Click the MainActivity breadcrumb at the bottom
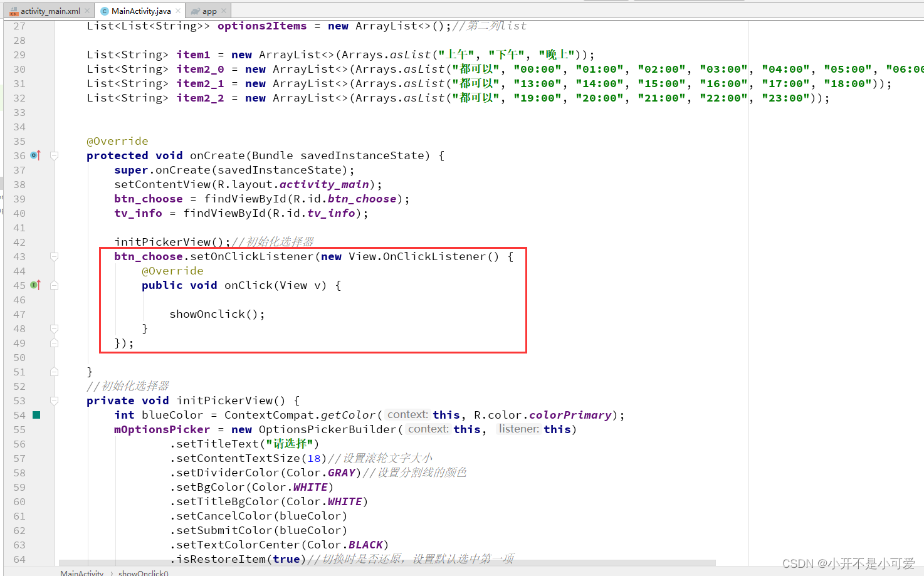Image resolution: width=924 pixels, height=576 pixels. point(81,572)
